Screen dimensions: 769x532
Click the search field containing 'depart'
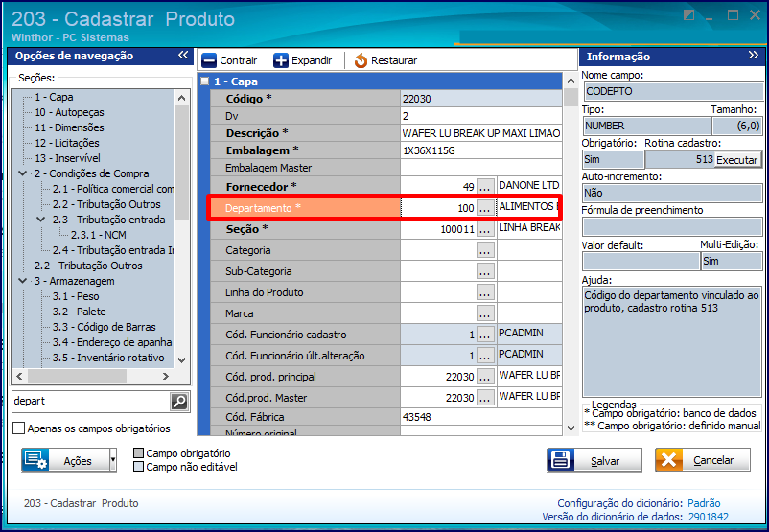[x=91, y=401]
